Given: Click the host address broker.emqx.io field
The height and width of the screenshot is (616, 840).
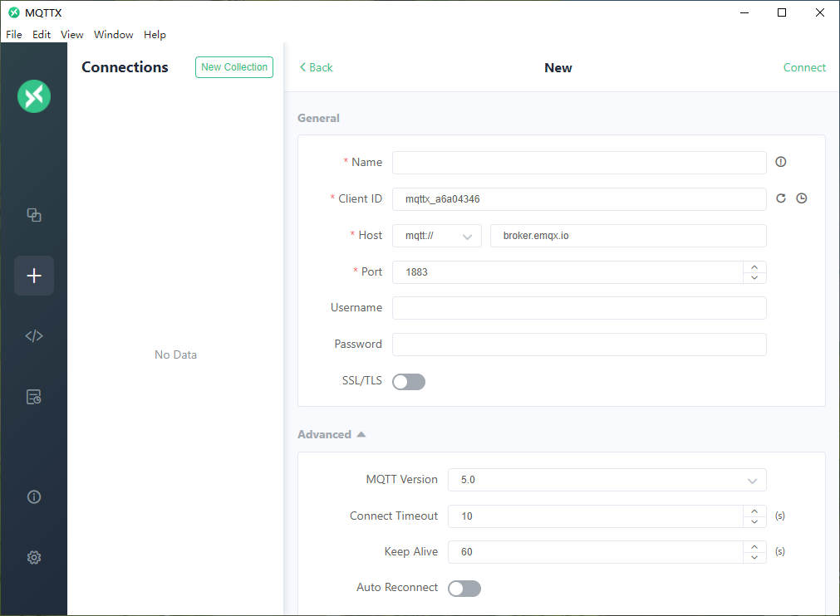Looking at the screenshot, I should 628,236.
